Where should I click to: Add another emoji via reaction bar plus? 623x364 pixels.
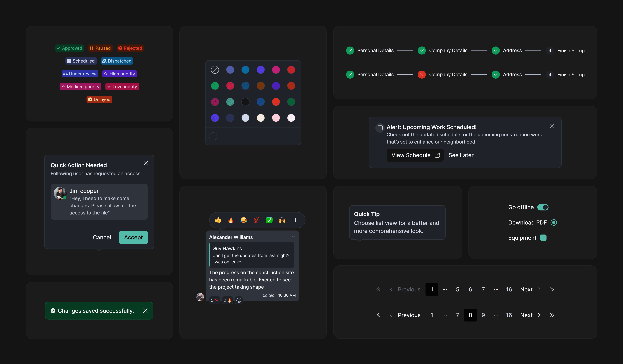click(295, 220)
